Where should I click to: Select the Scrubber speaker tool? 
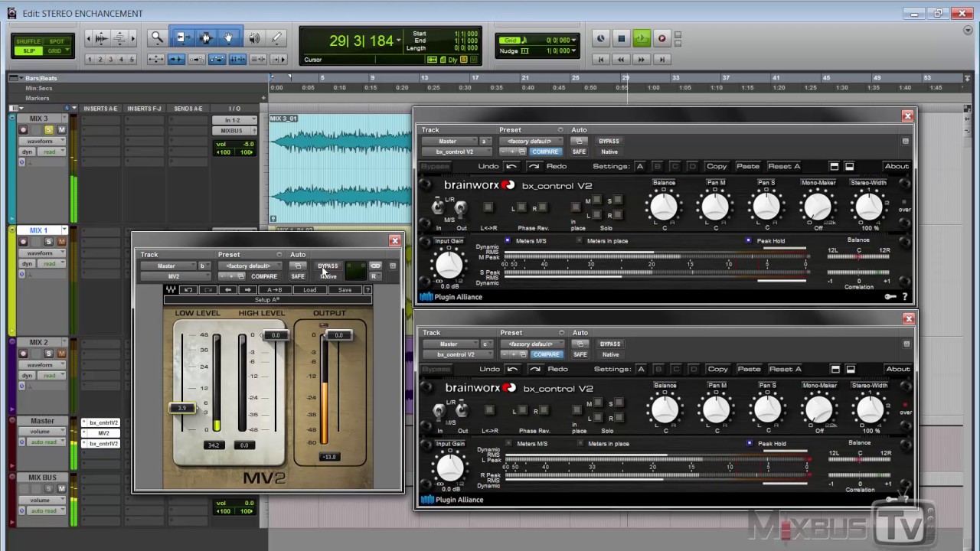tap(253, 37)
